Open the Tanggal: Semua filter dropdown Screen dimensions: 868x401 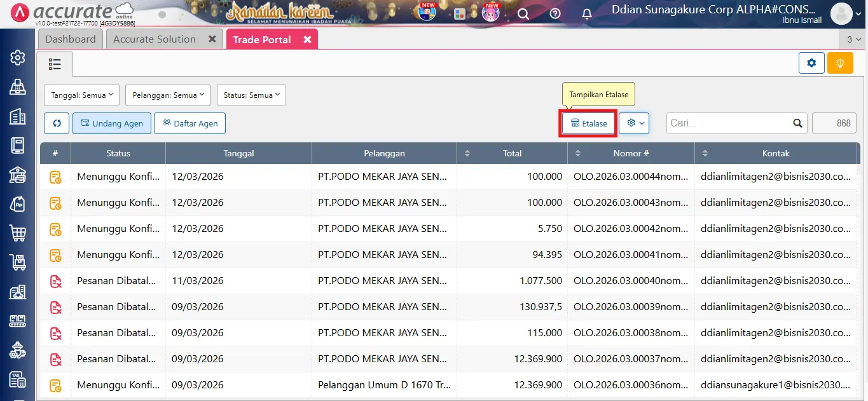81,95
